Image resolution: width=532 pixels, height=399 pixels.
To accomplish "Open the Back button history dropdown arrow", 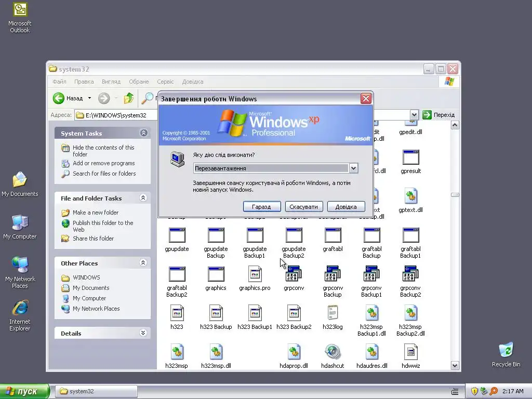I will (89, 98).
